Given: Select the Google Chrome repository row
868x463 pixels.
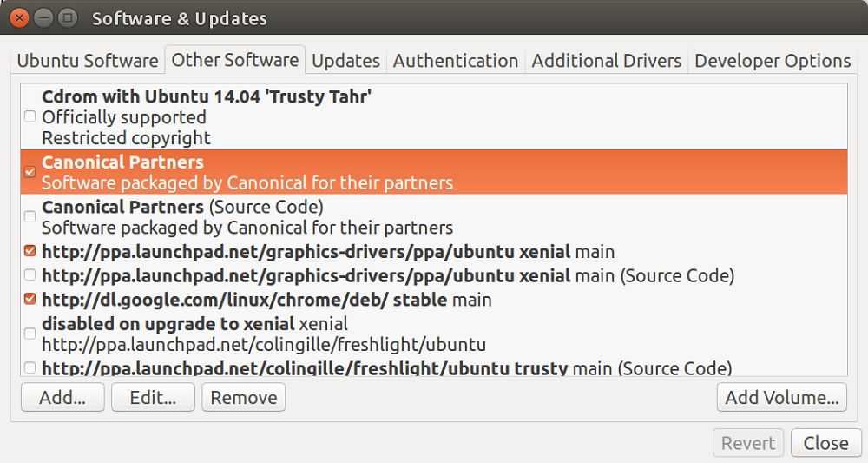Looking at the screenshot, I should [x=347, y=300].
